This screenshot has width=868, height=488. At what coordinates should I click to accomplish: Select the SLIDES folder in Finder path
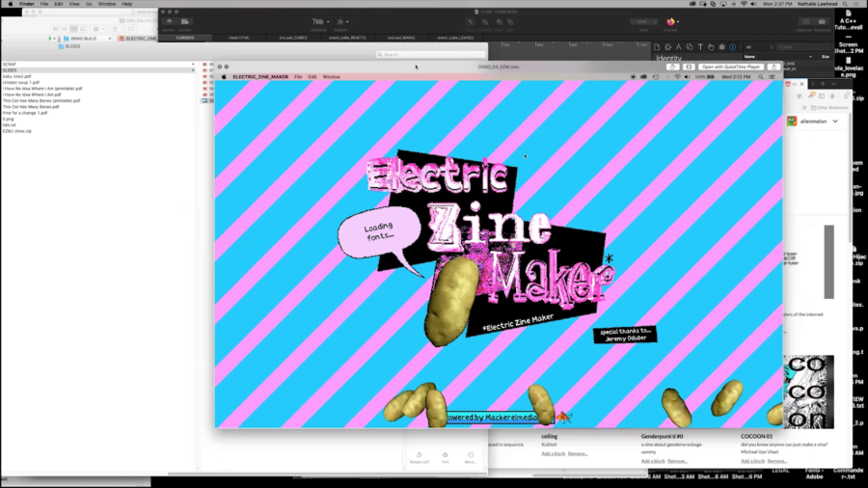tap(69, 46)
